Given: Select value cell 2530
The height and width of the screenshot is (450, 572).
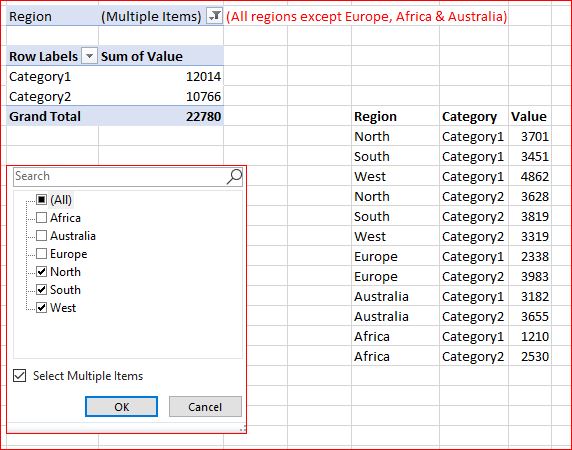Looking at the screenshot, I should pos(530,356).
